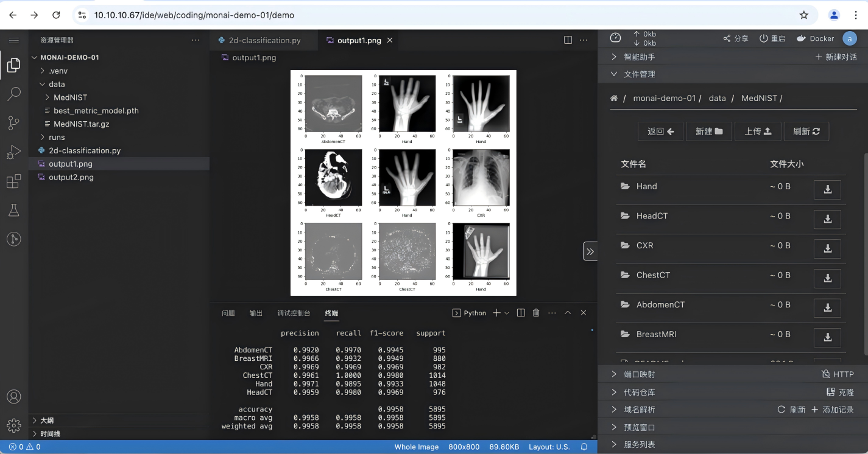Viewport: 868px width, 454px height.
Task: Expand the 端口映射 section
Action: click(640, 374)
